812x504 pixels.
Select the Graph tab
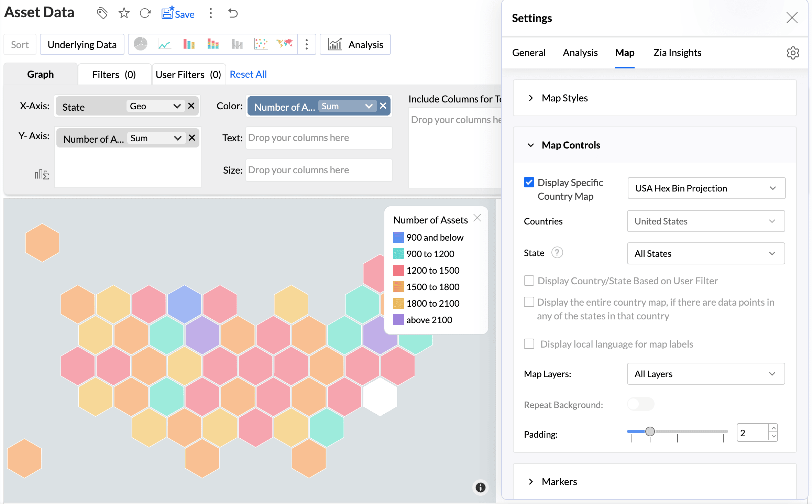click(x=41, y=74)
